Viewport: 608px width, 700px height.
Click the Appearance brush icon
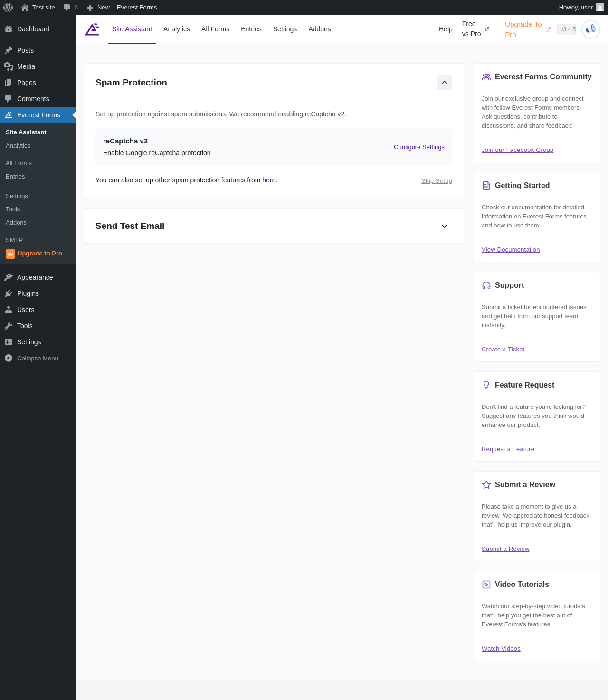point(9,277)
